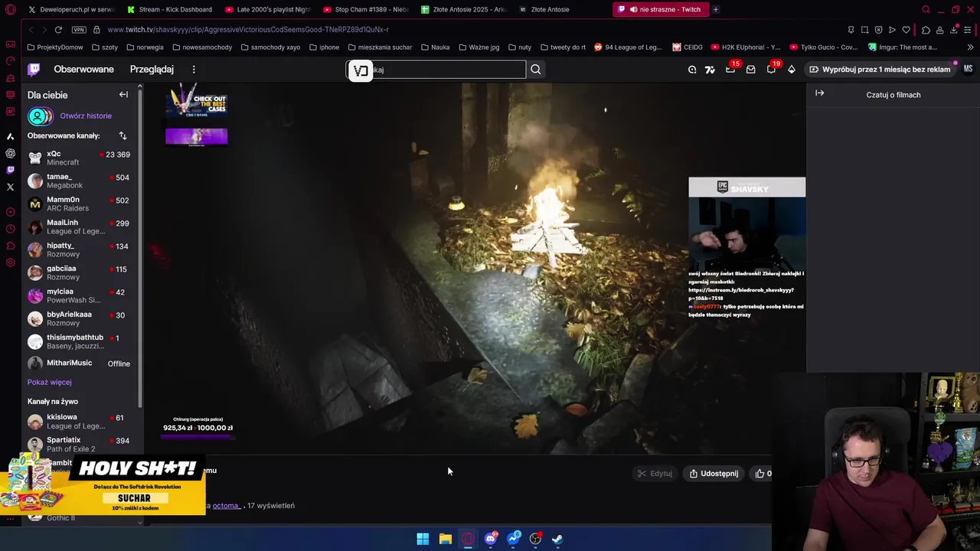Open the 'CEIDG' bookmark
This screenshot has width=980, height=551.
tap(688, 47)
